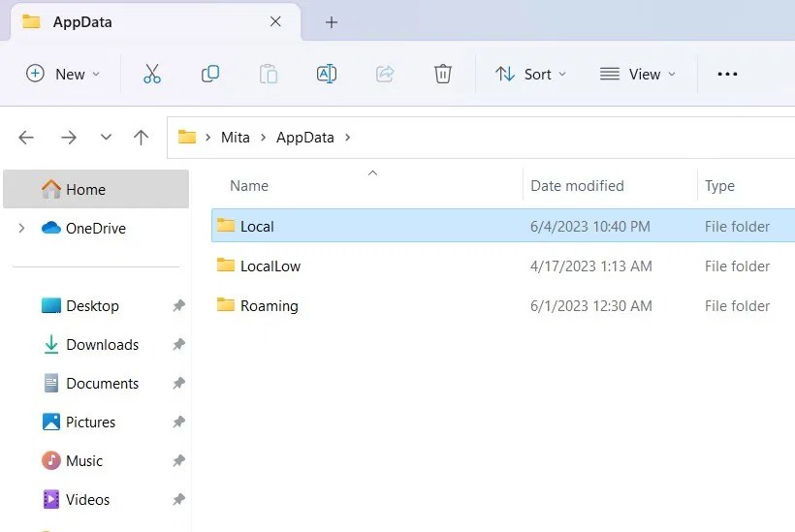Open the View layout dropdown
Viewport: 795px width, 532px height.
click(638, 74)
